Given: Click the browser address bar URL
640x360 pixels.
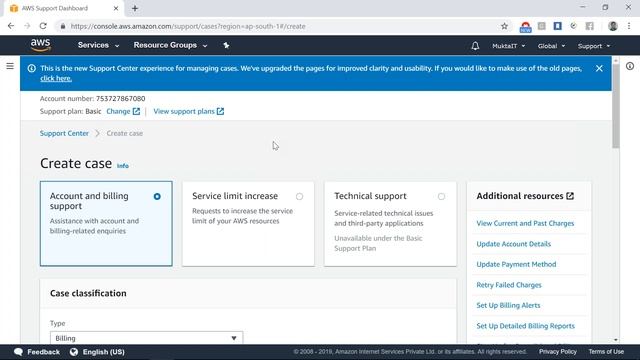Looking at the screenshot, I should click(188, 26).
